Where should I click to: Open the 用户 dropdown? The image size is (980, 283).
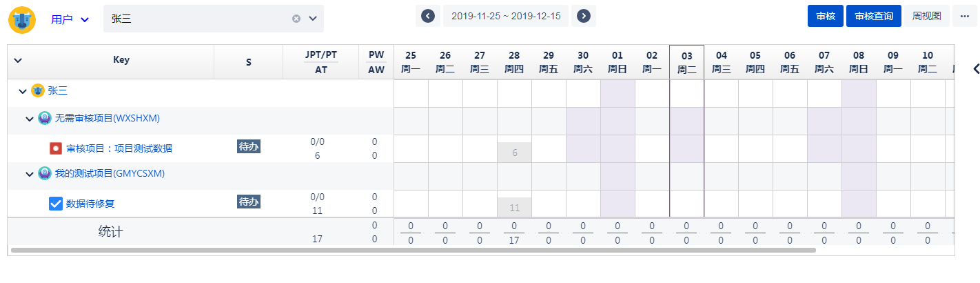[x=70, y=19]
